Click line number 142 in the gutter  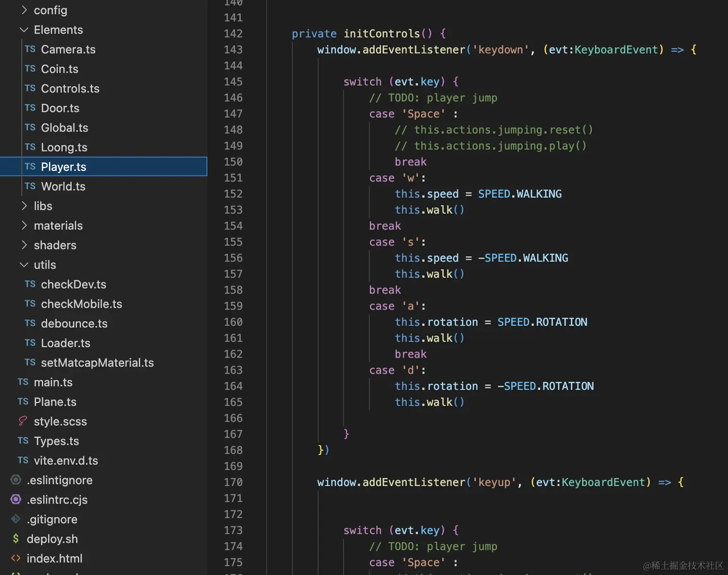pos(233,34)
